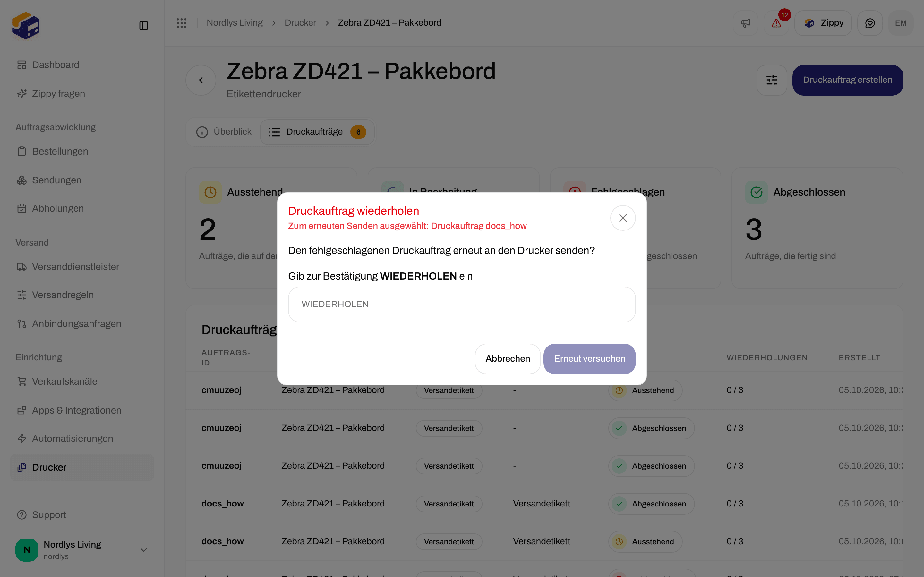924x577 pixels.
Task: Click Drucker in the breadcrumb
Action: 300,23
